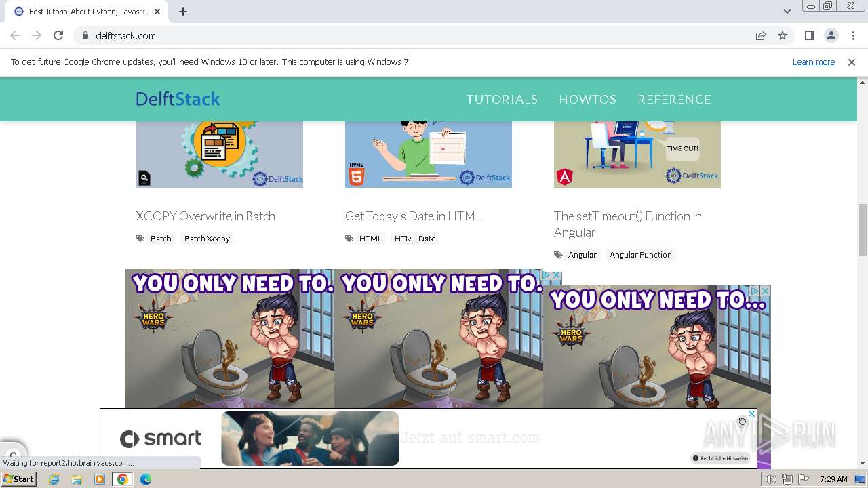
Task: Click AdChoices icon on right Hero Wars ad
Action: pos(754,291)
